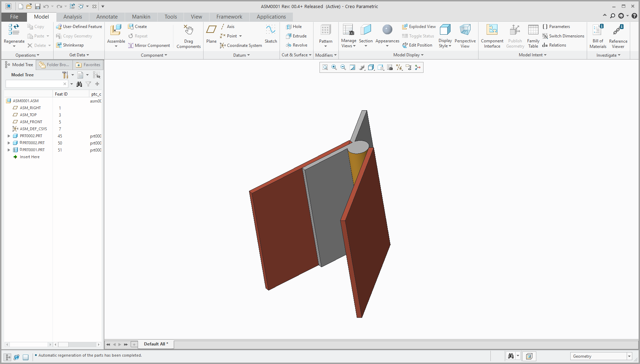The image size is (640, 364).
Task: Open Saved Orientations in graphics toolbar
Action: (x=380, y=68)
